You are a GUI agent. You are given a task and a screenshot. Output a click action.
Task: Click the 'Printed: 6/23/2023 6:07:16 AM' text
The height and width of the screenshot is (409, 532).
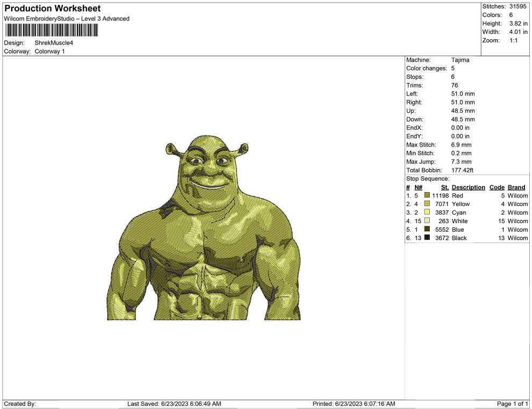click(x=354, y=404)
